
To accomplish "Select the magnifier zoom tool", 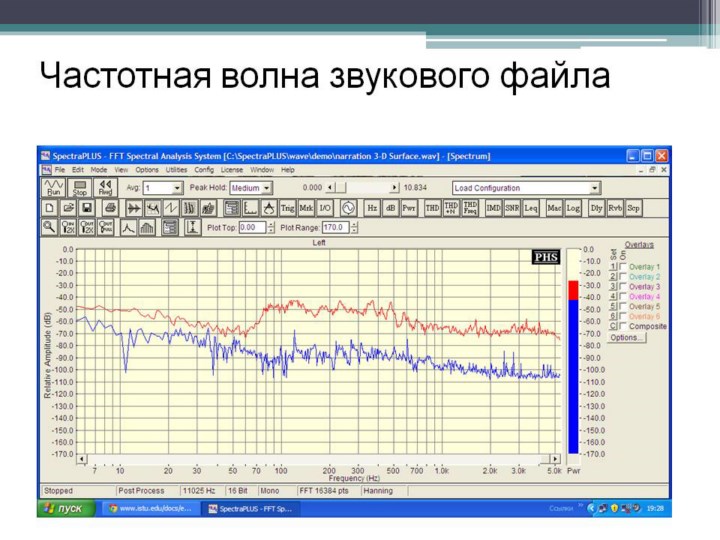I will click(49, 228).
